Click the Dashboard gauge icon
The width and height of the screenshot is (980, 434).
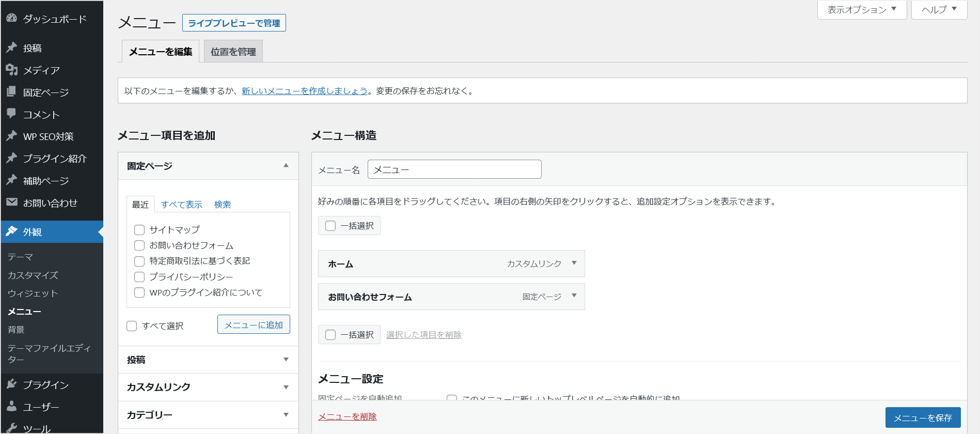pyautogui.click(x=11, y=18)
